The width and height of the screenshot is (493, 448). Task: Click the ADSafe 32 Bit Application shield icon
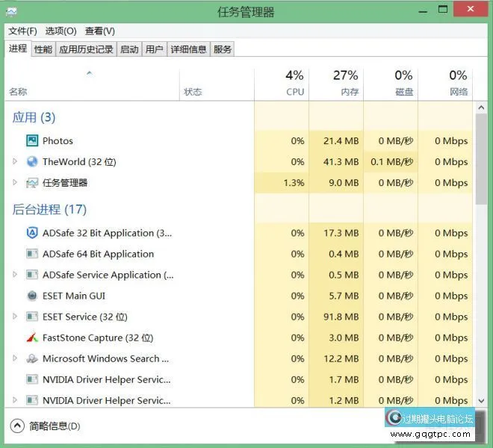tap(32, 233)
